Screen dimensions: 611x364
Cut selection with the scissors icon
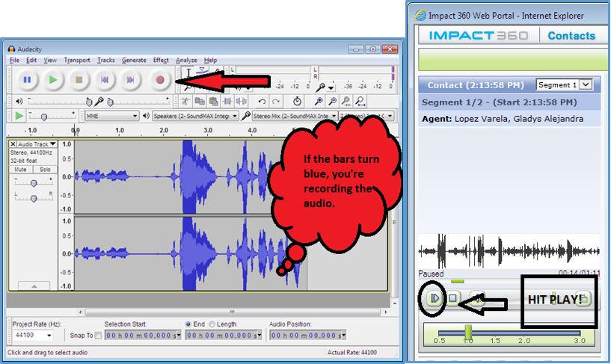[185, 102]
